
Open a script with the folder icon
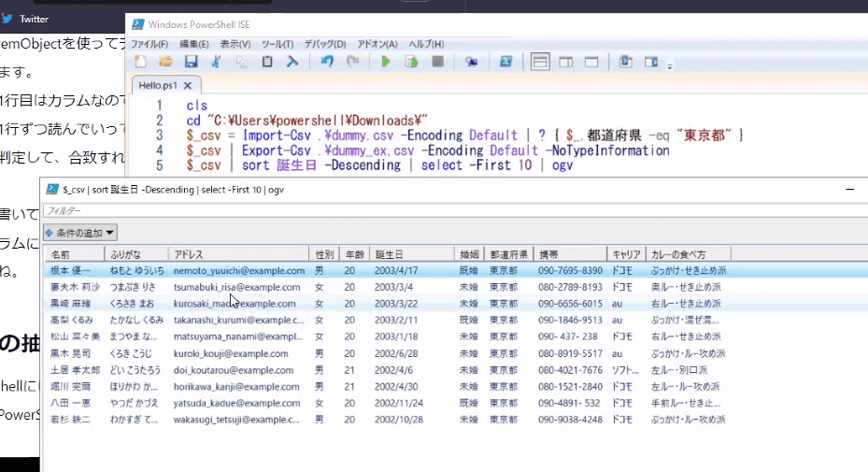point(165,62)
